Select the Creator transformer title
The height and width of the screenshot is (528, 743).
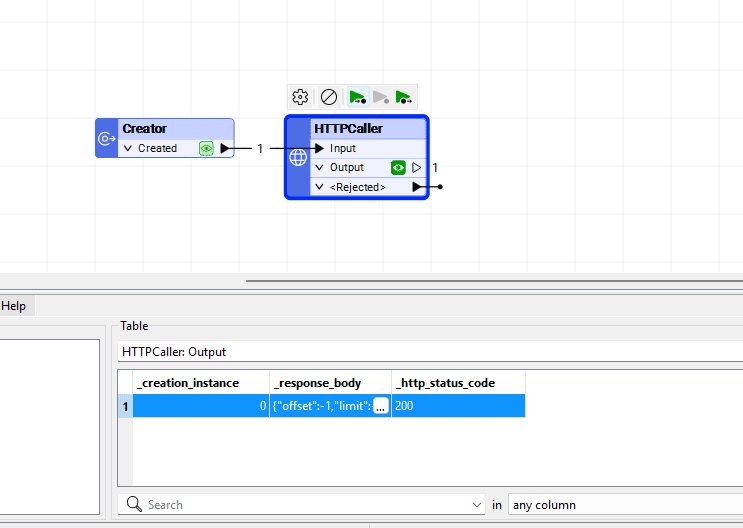[145, 128]
